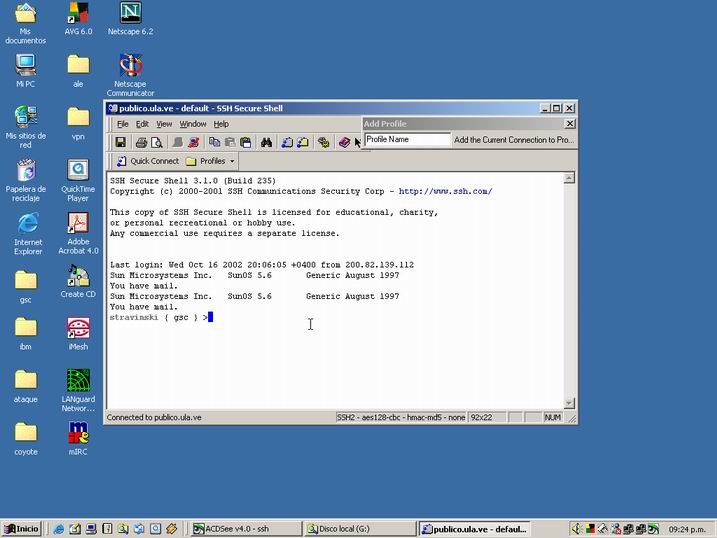Select the gsc folder on desktop

point(26,286)
